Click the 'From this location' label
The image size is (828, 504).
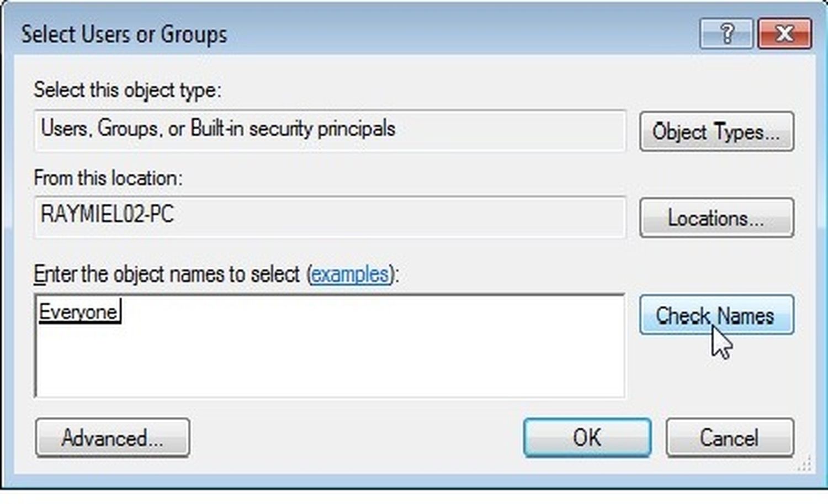(x=108, y=178)
